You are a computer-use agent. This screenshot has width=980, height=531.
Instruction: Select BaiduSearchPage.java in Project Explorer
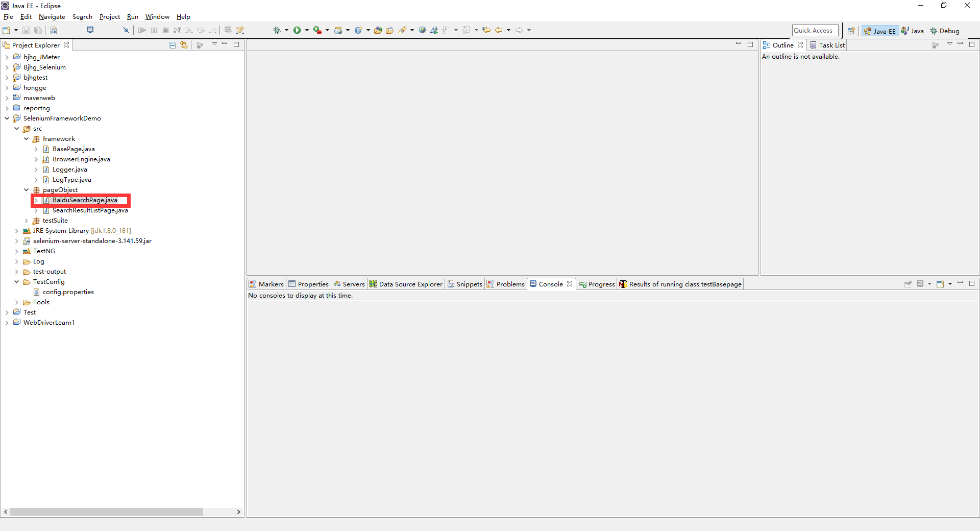coord(85,200)
